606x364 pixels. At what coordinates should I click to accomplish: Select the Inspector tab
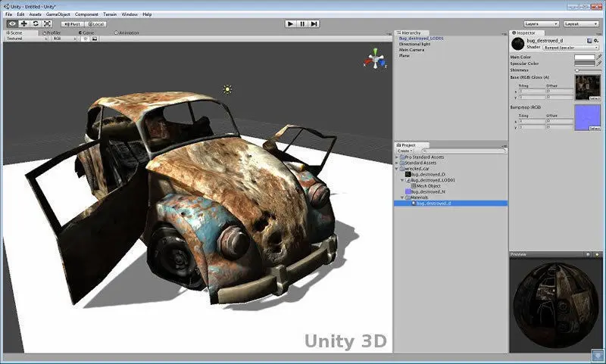coord(526,33)
